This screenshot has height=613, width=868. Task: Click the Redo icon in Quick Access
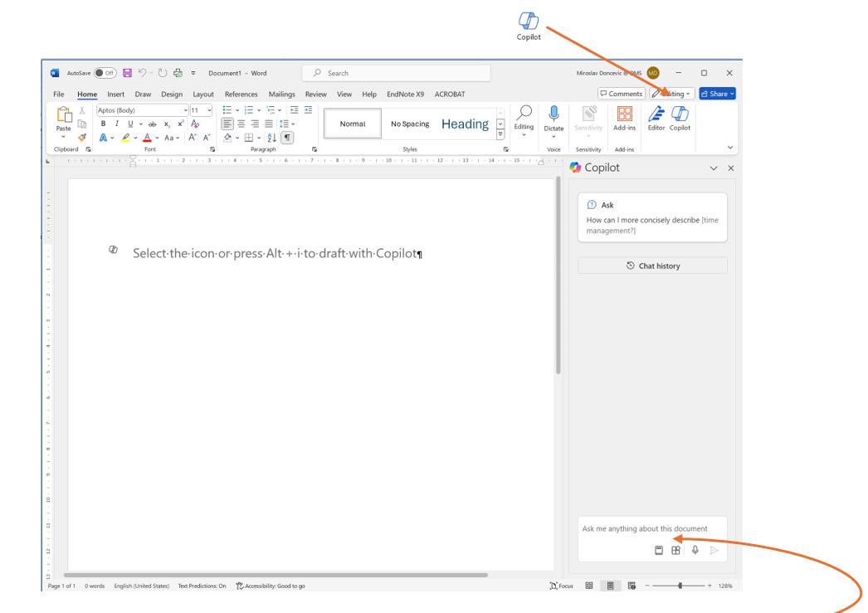(162, 73)
